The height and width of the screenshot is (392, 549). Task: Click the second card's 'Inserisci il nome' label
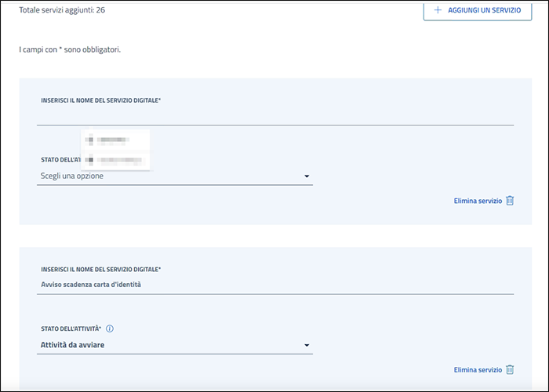click(100, 269)
